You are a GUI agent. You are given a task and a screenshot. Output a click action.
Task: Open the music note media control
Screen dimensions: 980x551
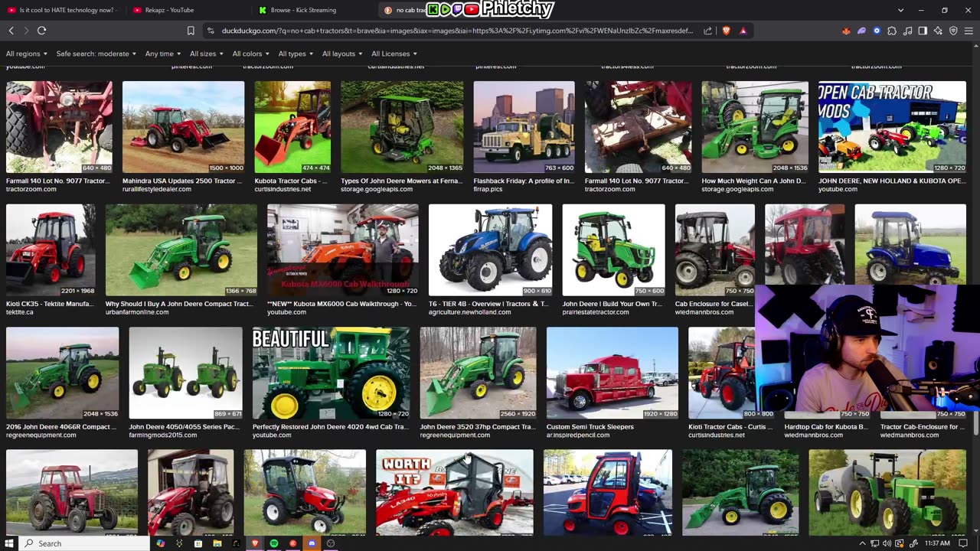click(x=907, y=31)
